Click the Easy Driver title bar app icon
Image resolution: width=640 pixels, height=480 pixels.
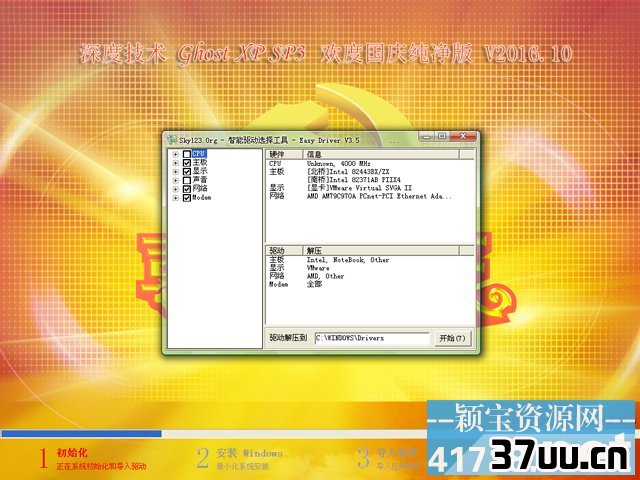tap(172, 140)
